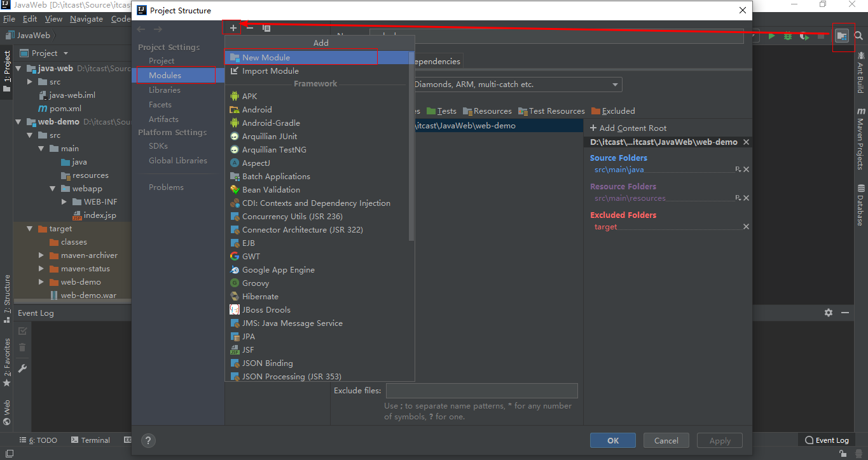Screen dimensions: 868x460
Task: Remove src\main\java source folder
Action: click(746, 170)
